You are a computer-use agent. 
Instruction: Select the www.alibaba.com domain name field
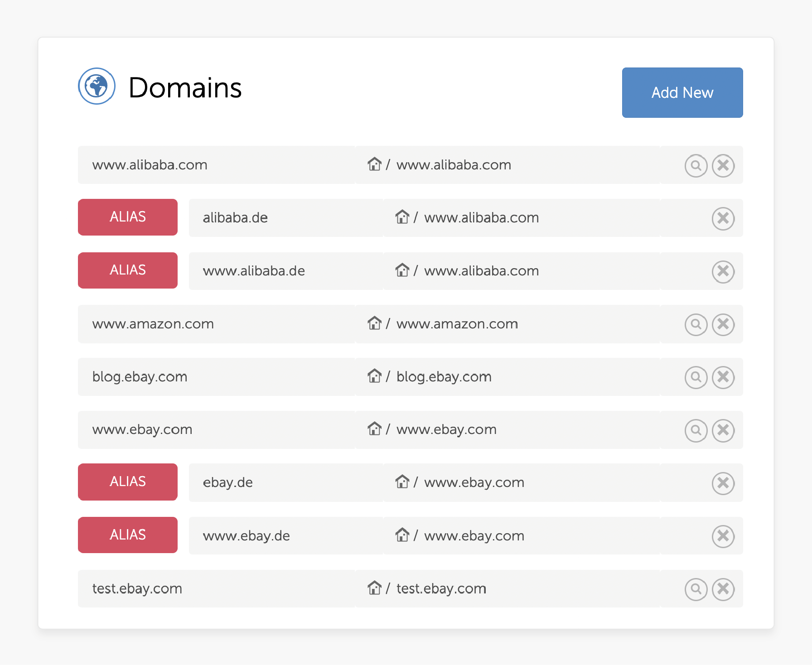216,165
